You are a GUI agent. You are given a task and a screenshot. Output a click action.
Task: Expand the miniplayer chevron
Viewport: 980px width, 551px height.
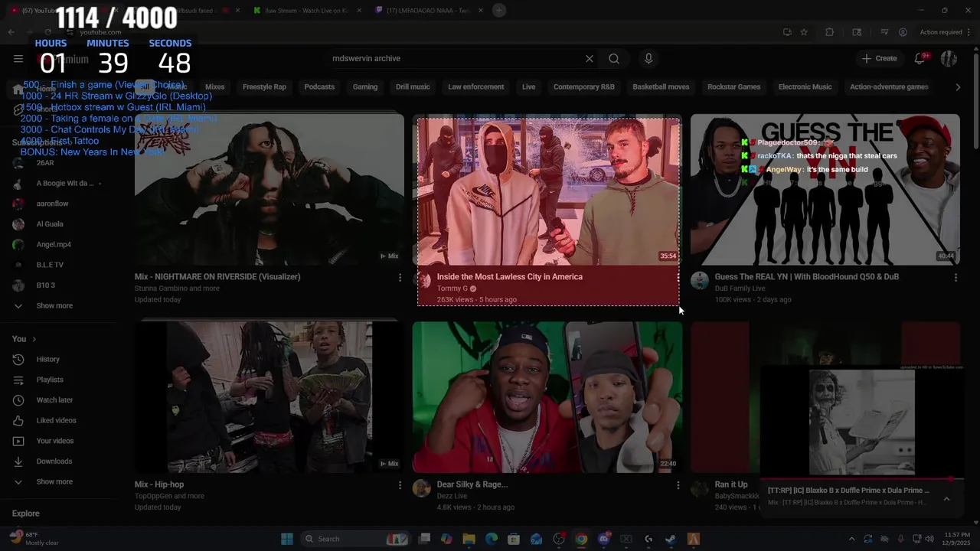click(x=946, y=499)
